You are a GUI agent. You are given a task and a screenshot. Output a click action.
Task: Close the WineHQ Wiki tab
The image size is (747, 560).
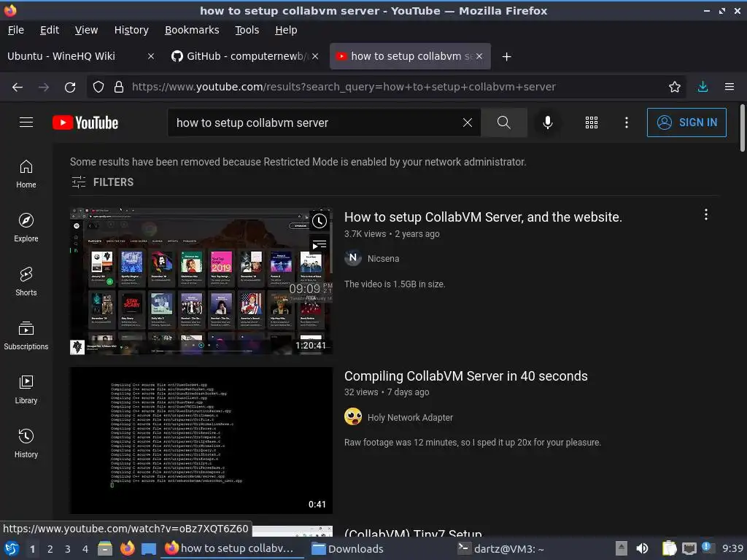pyautogui.click(x=151, y=56)
